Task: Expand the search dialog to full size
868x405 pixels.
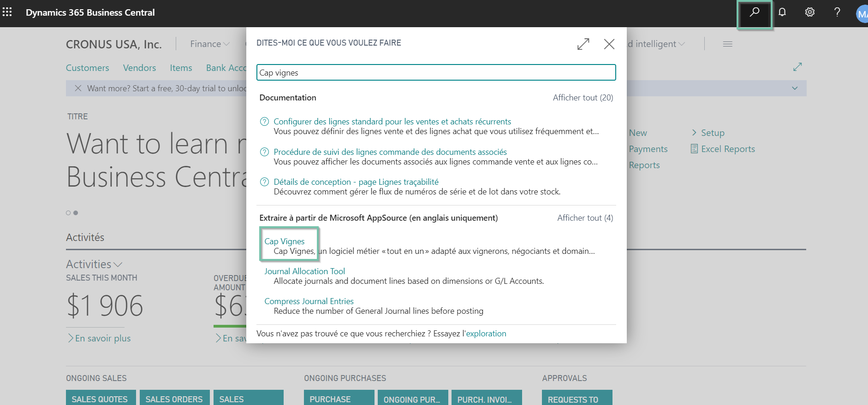Action: (x=583, y=44)
